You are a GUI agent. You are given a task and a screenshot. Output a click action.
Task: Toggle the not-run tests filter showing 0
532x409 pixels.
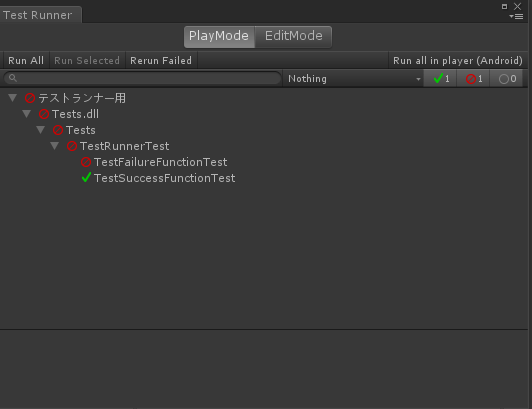[506, 79]
